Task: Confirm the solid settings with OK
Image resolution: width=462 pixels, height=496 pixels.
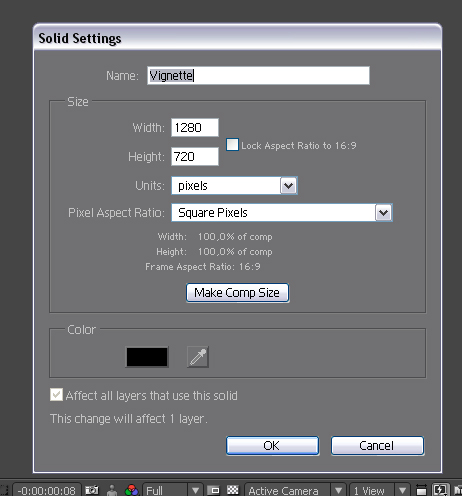Action: pyautogui.click(x=272, y=446)
